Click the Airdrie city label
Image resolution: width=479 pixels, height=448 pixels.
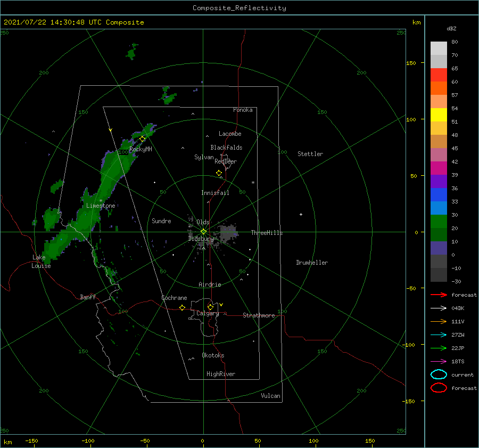point(210,284)
